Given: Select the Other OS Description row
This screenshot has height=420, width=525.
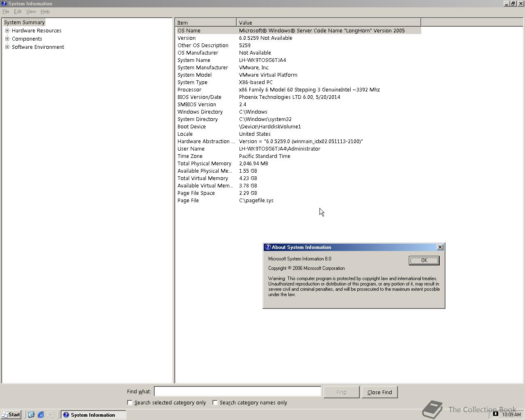Looking at the screenshot, I should coord(299,45).
